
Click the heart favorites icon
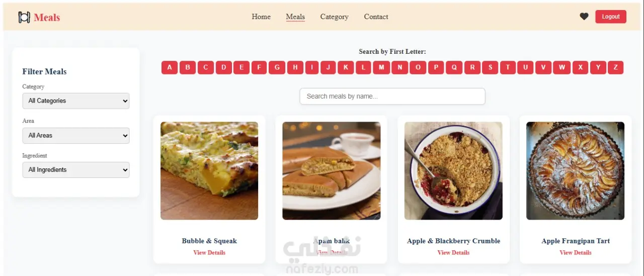[584, 17]
